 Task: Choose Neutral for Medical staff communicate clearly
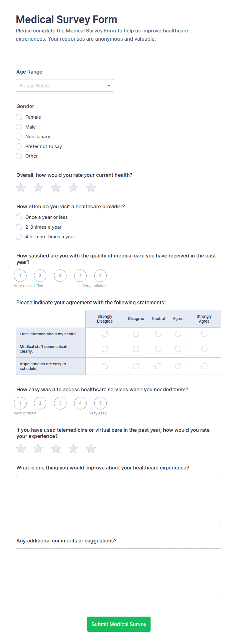(158, 349)
